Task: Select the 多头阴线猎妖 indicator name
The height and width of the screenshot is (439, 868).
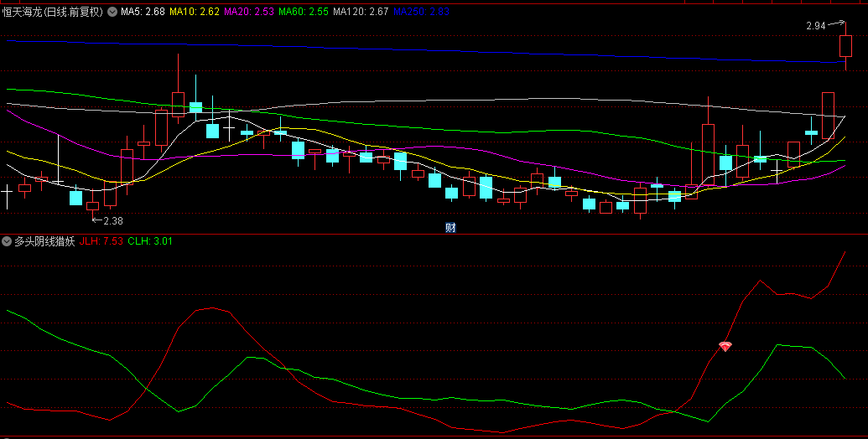Action: 44,241
